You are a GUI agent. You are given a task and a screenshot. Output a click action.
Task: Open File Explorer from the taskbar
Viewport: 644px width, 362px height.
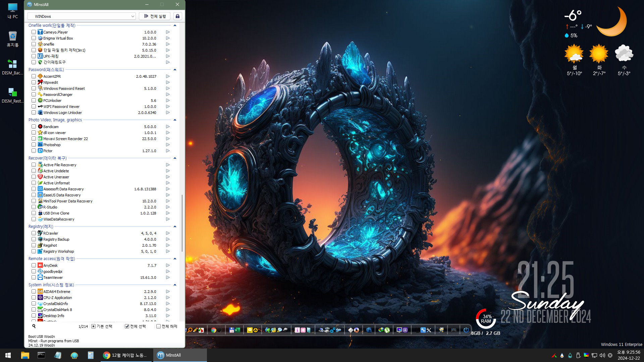coord(25,355)
